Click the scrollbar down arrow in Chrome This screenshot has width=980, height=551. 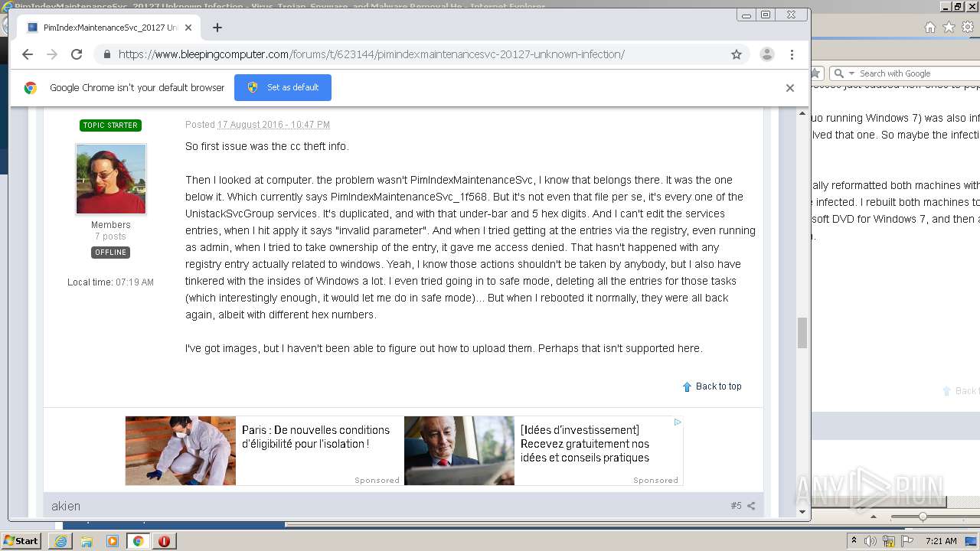[802, 512]
